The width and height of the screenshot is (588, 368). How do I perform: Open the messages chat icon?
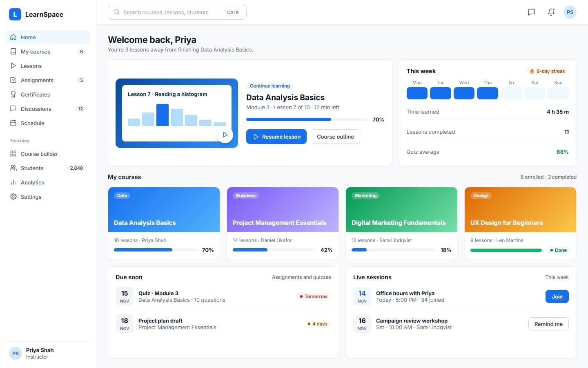tap(532, 12)
